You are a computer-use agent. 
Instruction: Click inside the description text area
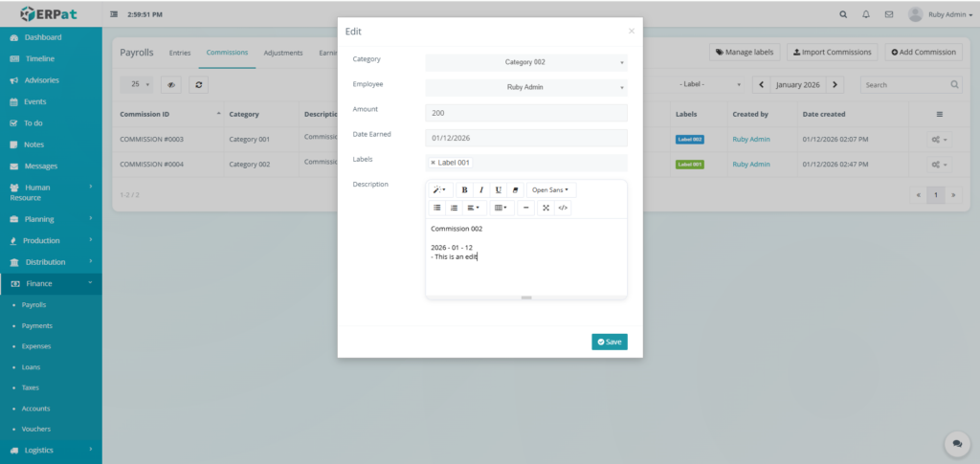pyautogui.click(x=526, y=256)
